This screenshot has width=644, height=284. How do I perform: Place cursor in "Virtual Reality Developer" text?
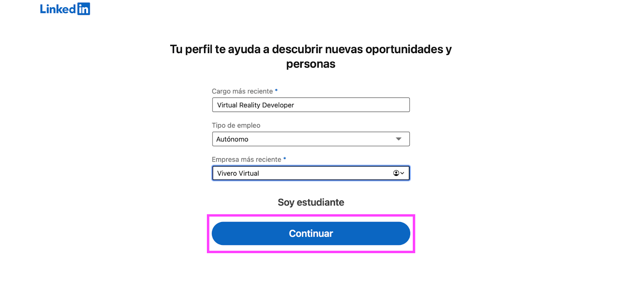click(x=256, y=105)
